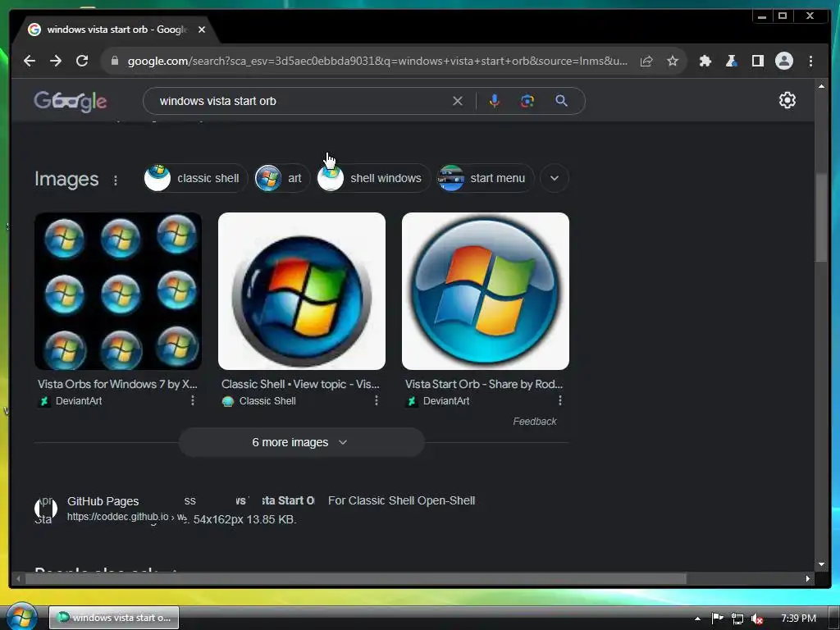Screen dimensions: 840x630
Task: Open Vista Start Orb Share thumbnail
Action: pyautogui.click(x=486, y=291)
